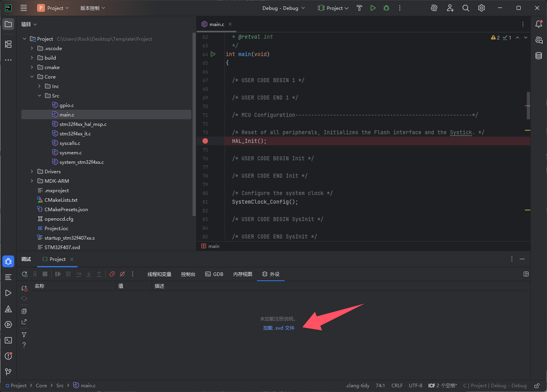Click the project tree vertical scrollbar

(194, 124)
